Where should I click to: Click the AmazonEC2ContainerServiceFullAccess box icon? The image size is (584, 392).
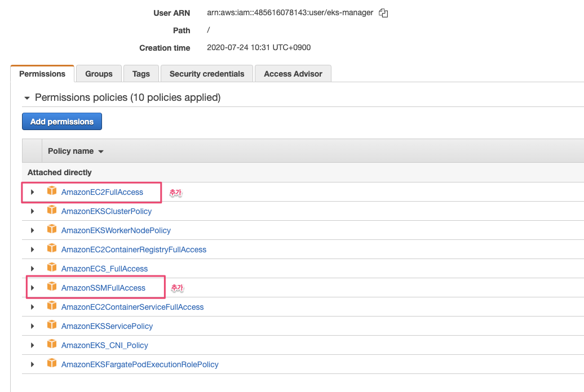point(52,306)
